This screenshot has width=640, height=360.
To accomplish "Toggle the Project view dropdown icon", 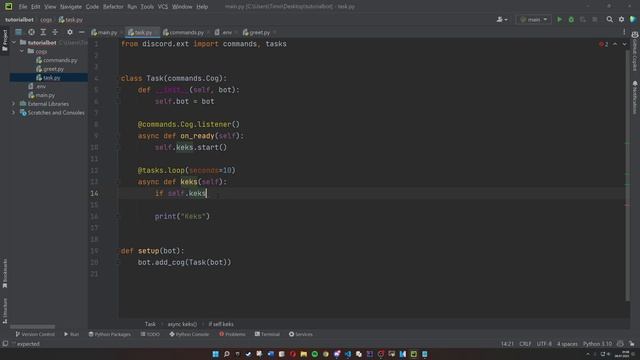I will 18,32.
